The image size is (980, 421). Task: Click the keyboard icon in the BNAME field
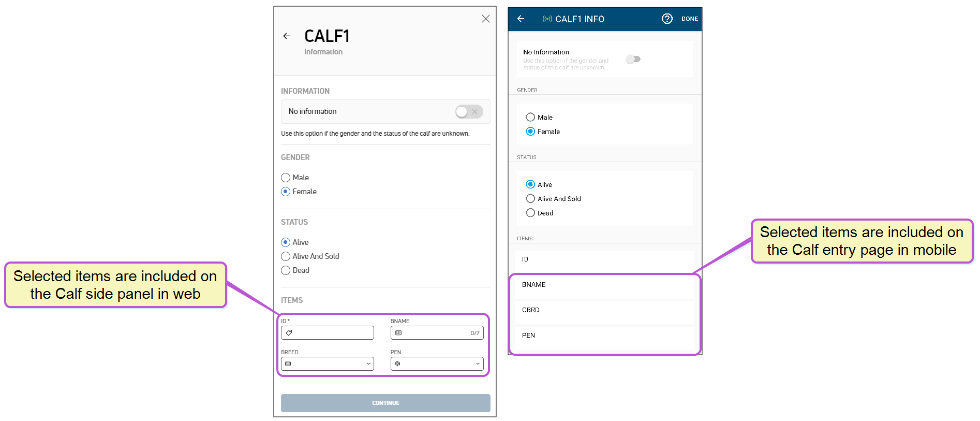coord(398,332)
